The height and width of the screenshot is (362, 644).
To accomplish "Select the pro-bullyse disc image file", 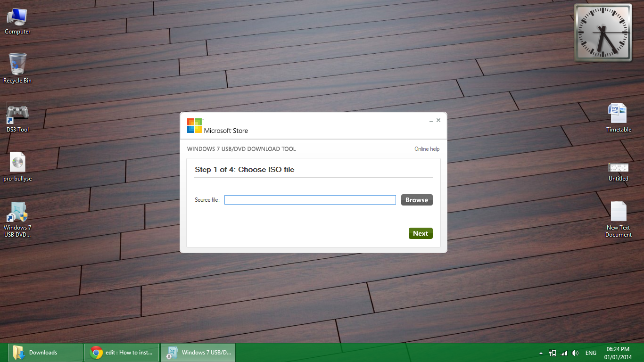I will coord(17,167).
